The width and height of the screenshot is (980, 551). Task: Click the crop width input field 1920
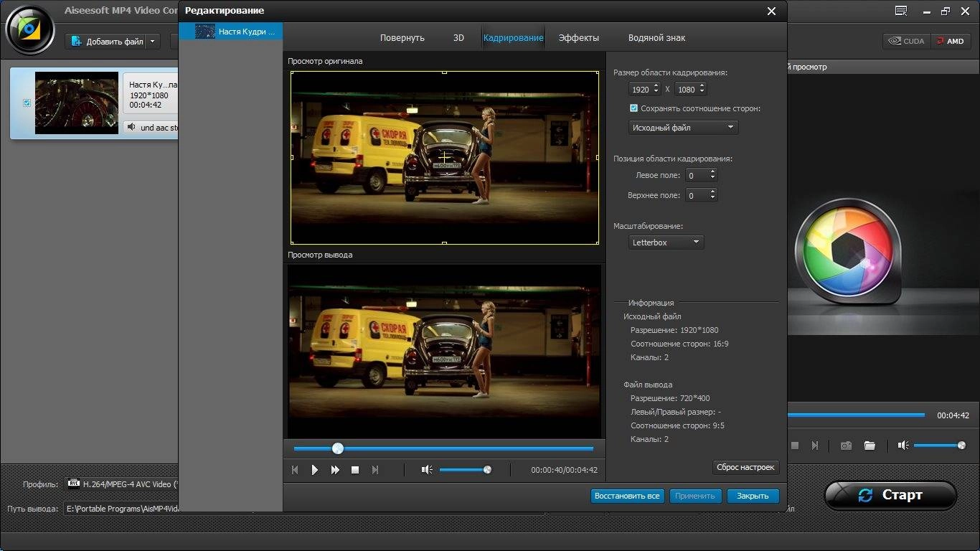click(640, 90)
